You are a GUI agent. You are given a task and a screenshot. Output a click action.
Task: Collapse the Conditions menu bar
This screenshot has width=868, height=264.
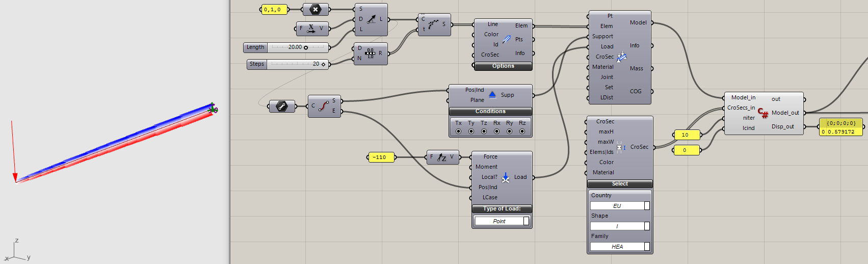[490, 112]
